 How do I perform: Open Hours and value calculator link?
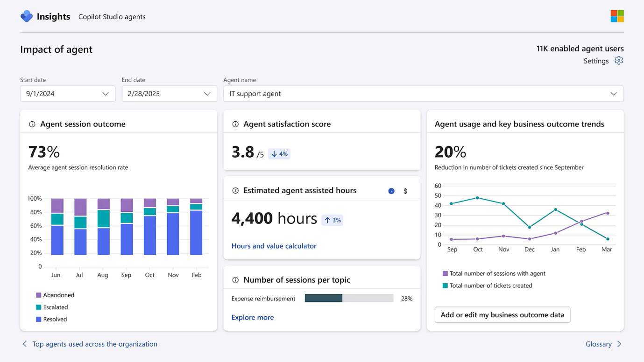pyautogui.click(x=274, y=246)
